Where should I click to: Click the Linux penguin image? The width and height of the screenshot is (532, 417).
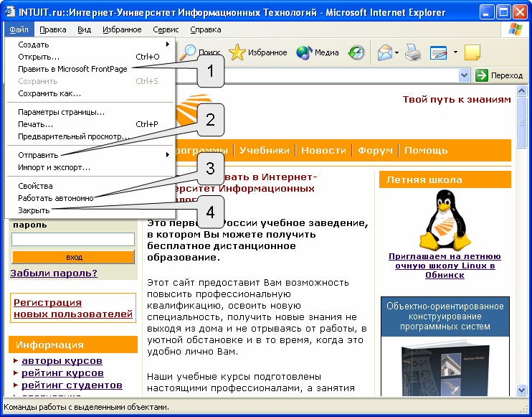[445, 220]
